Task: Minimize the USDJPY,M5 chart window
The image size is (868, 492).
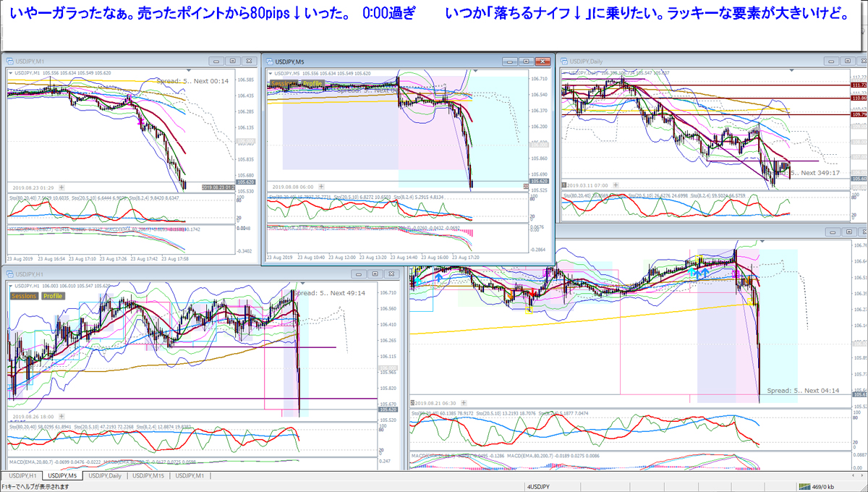Action: (510, 61)
